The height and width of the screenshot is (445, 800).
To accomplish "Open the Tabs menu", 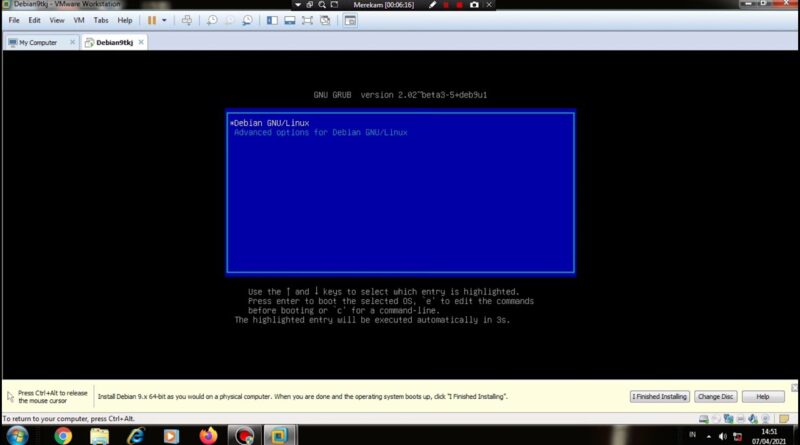I will (101, 20).
